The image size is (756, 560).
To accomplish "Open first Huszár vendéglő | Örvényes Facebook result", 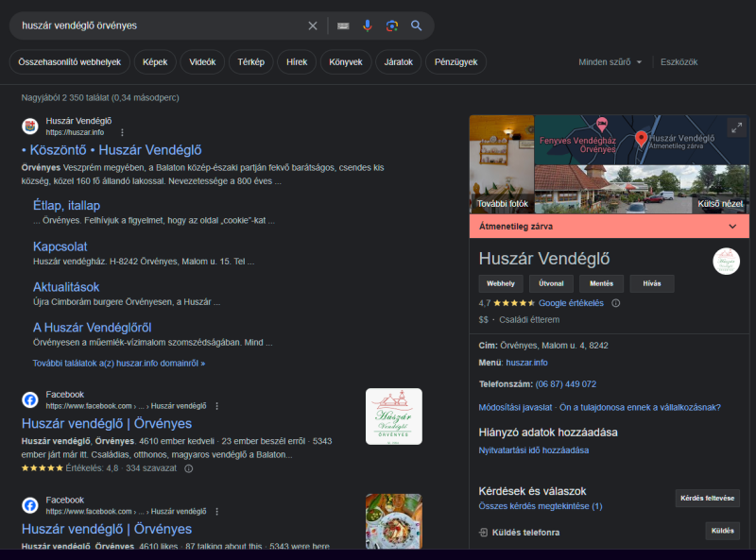I will click(x=107, y=424).
